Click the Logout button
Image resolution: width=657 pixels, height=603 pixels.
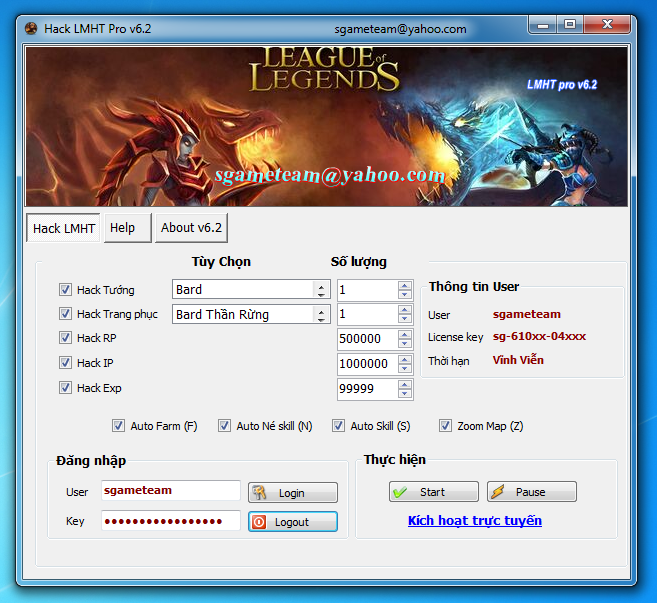292,522
